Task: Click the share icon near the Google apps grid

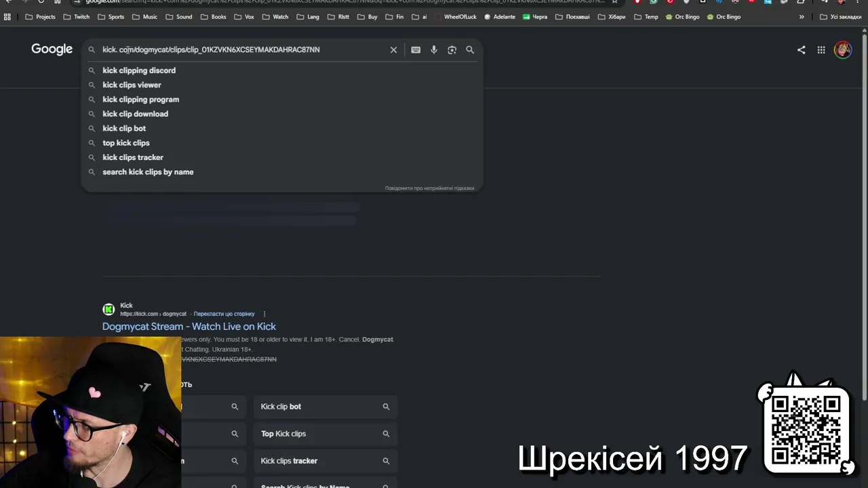Action: coord(802,49)
